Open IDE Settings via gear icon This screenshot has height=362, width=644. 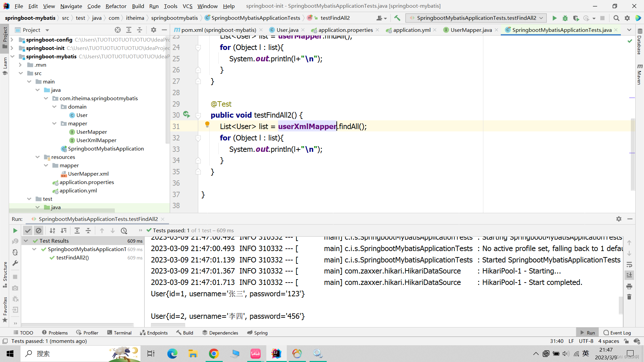627,18
